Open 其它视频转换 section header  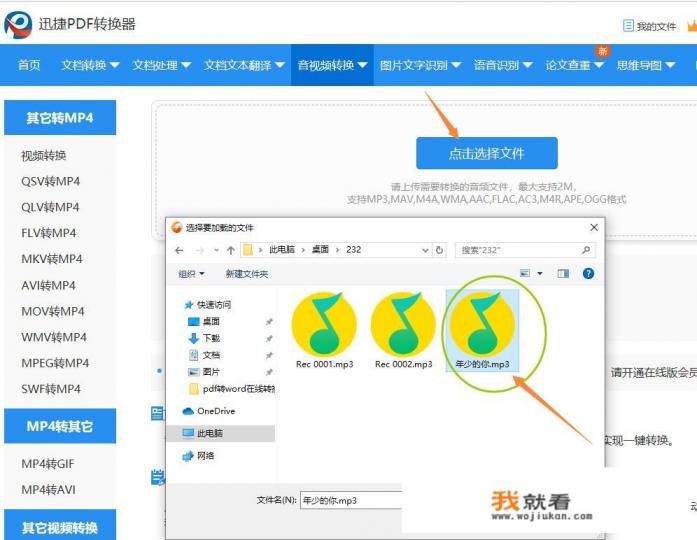tap(60, 525)
